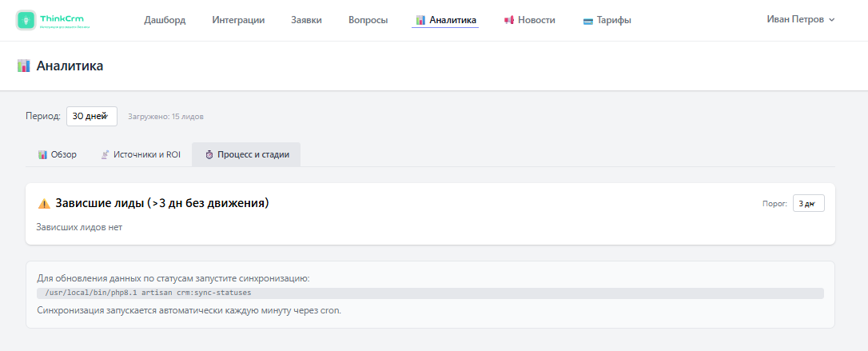Open the Период 30 дней dropdown
The image size is (868, 351).
tap(92, 116)
